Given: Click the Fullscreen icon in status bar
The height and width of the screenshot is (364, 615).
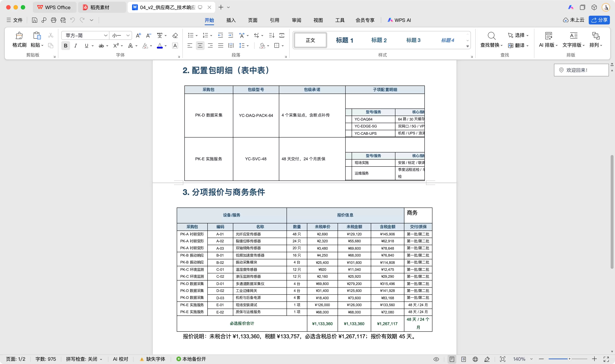Looking at the screenshot, I should pyautogui.click(x=606, y=359).
